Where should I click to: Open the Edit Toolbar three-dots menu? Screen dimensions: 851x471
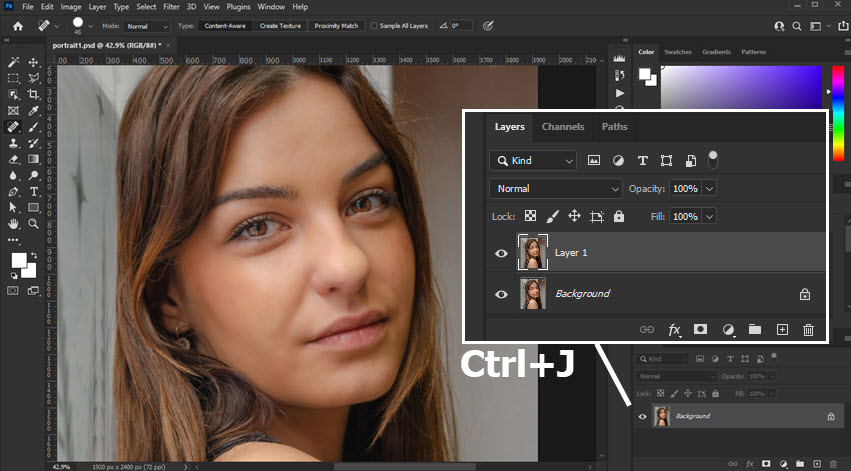(14, 239)
